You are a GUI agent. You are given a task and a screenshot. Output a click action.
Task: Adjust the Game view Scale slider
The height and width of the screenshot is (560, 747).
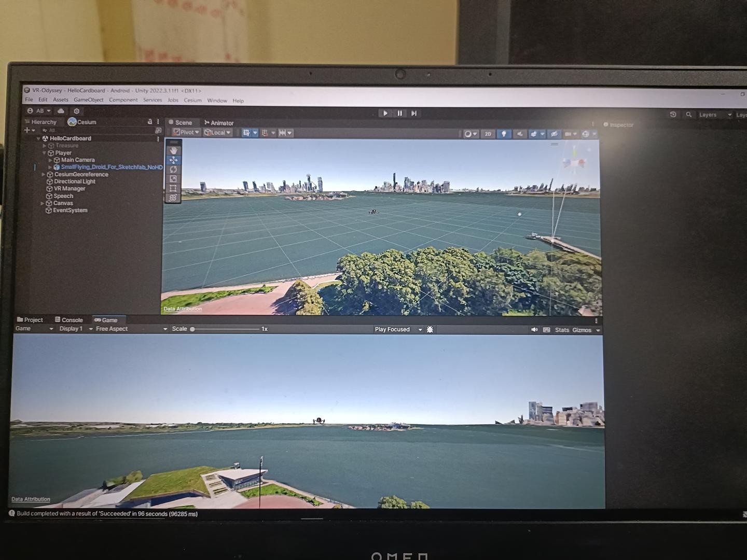225,329
